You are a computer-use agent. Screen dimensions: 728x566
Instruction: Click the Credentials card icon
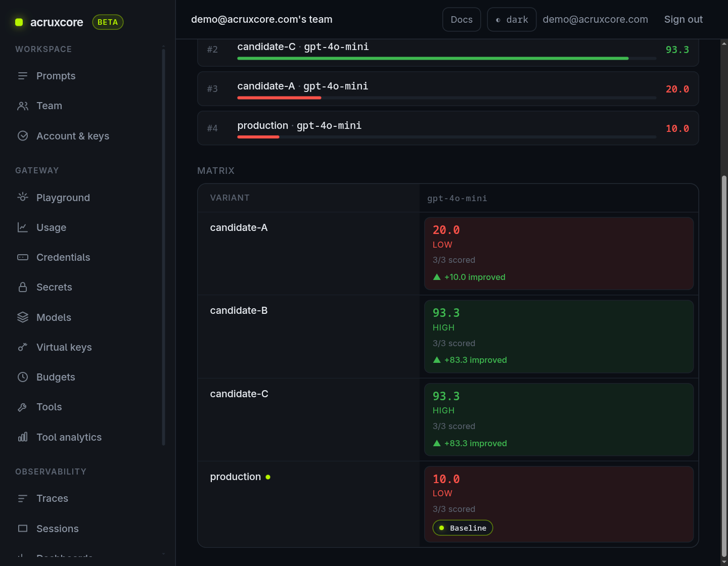(x=23, y=257)
